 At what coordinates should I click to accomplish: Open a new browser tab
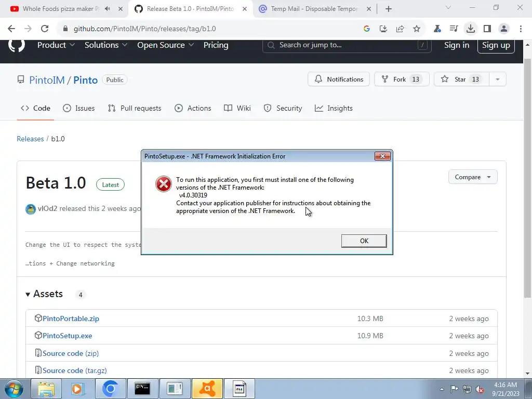(389, 9)
